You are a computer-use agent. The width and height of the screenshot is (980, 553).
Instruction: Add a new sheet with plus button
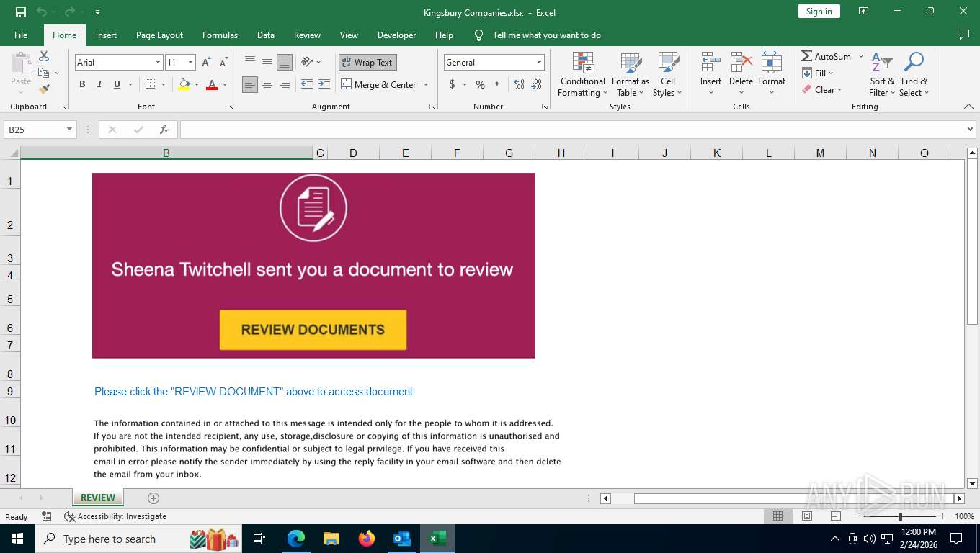pos(153,498)
